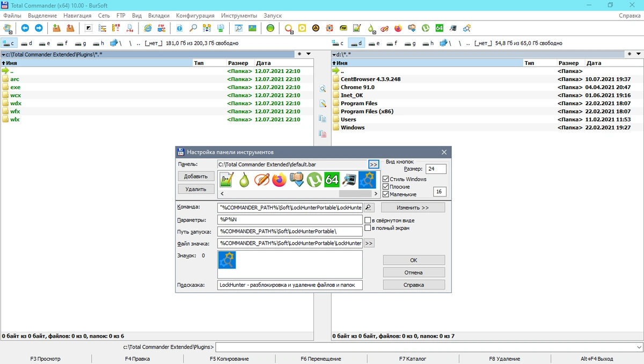Image resolution: width=644 pixels, height=364 pixels.
Task: Select the uTorrent icon in the dialog button strip
Action: (314, 180)
